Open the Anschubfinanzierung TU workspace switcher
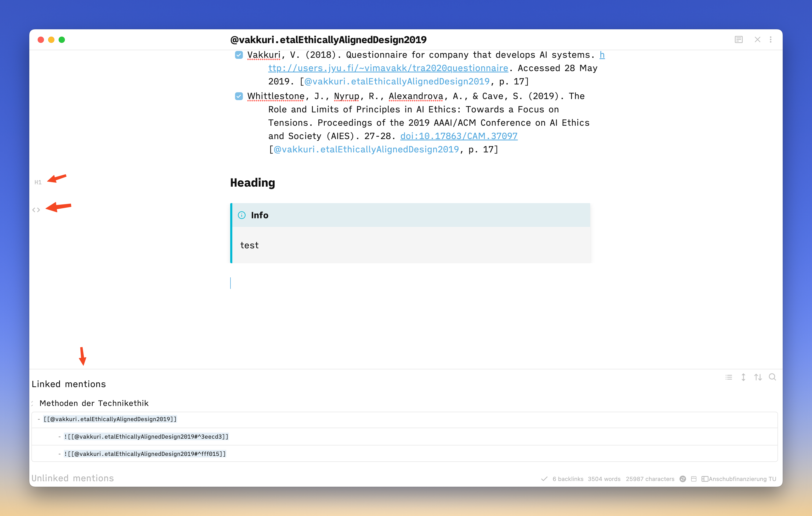Viewport: 812px width, 516px height. (742, 479)
